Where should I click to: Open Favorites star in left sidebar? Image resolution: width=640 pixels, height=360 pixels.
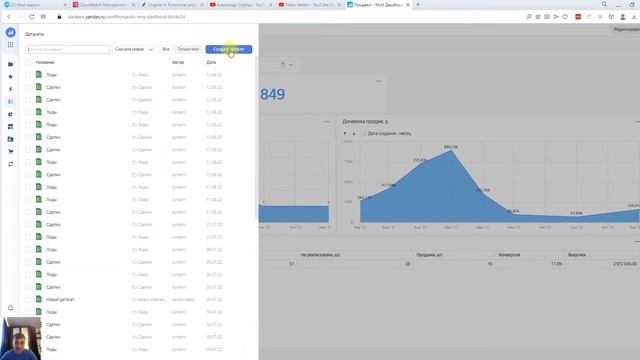click(11, 76)
